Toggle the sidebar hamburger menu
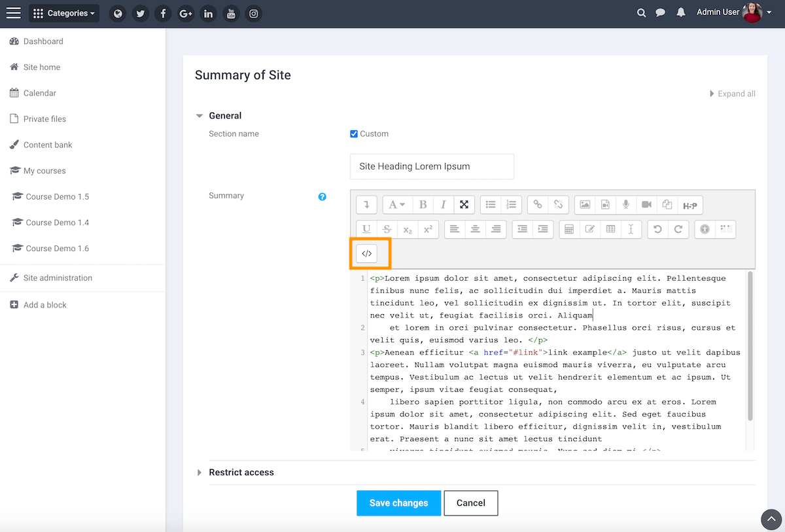The width and height of the screenshot is (785, 532). click(13, 12)
